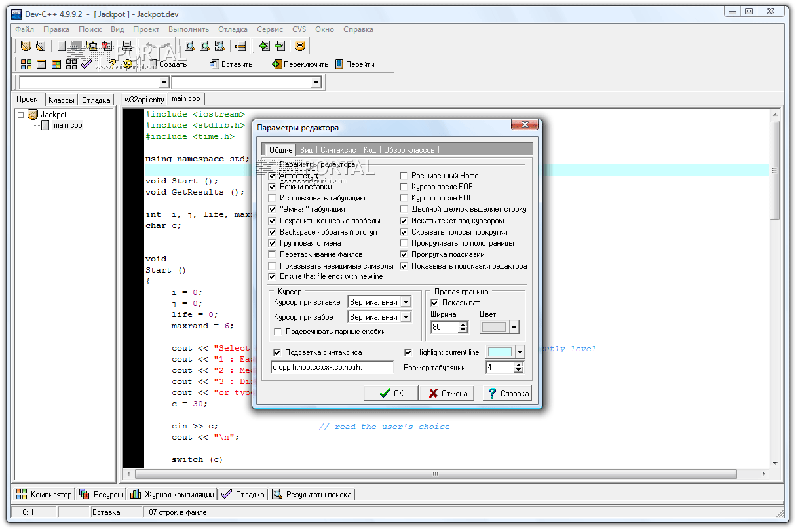Click the green minus remove-from-project icon
The width and height of the screenshot is (798, 532).
280,46
